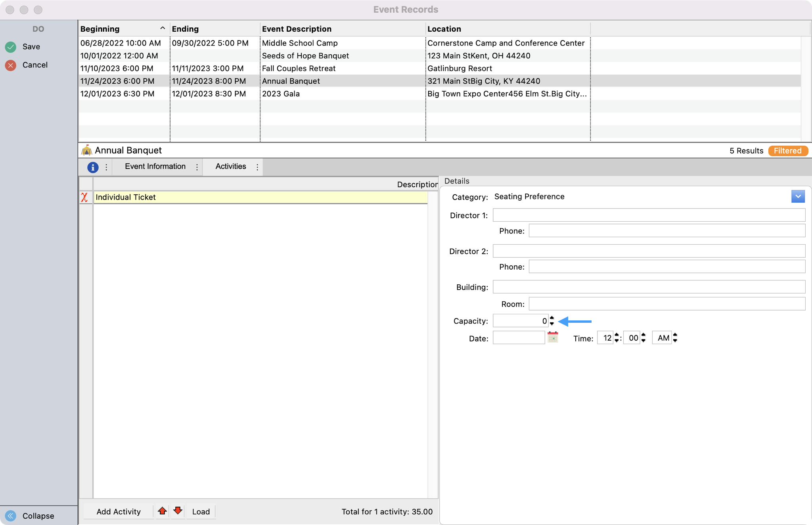Click the Add Activity button
The image size is (812, 525).
119,512
